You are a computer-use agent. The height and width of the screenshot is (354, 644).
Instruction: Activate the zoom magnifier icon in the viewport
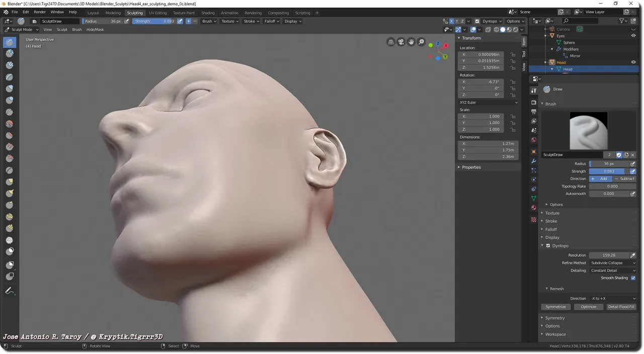(x=421, y=42)
